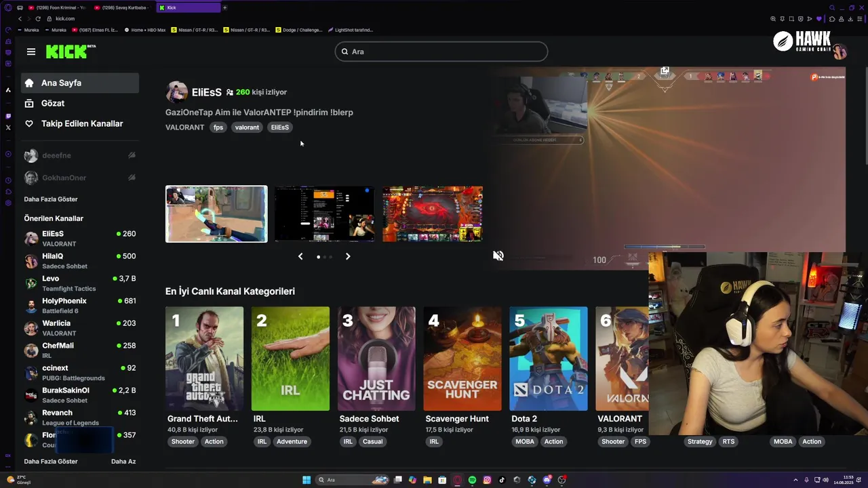Select BurakSakinOl channel row
This screenshot has width=868, height=488.
[80, 394]
